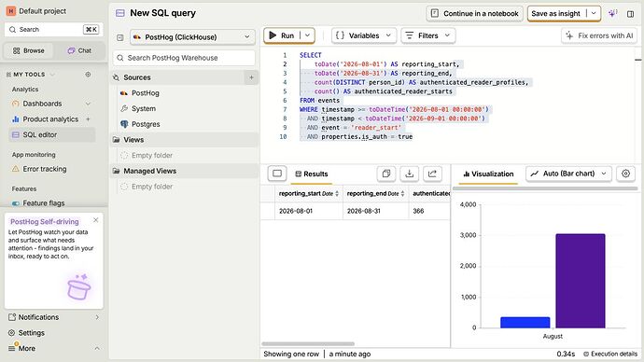Open visualization settings gear icon

625,174
